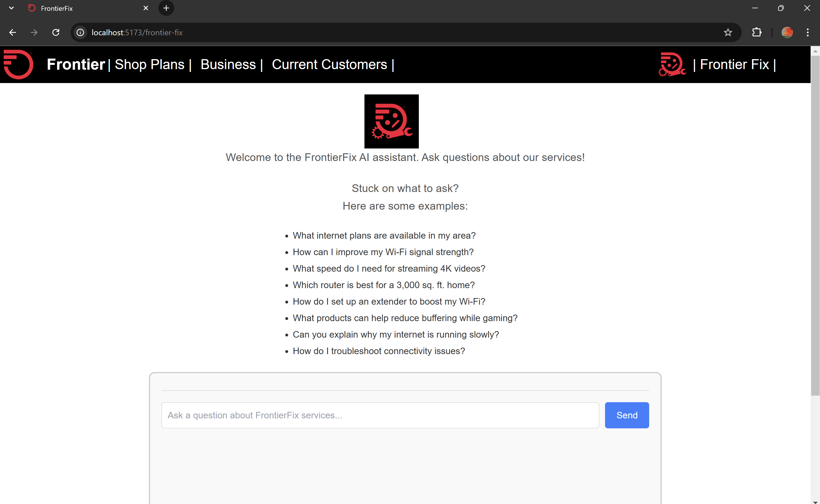The image size is (820, 504).
Task: Reload the page with the refresh icon
Action: coord(56,32)
